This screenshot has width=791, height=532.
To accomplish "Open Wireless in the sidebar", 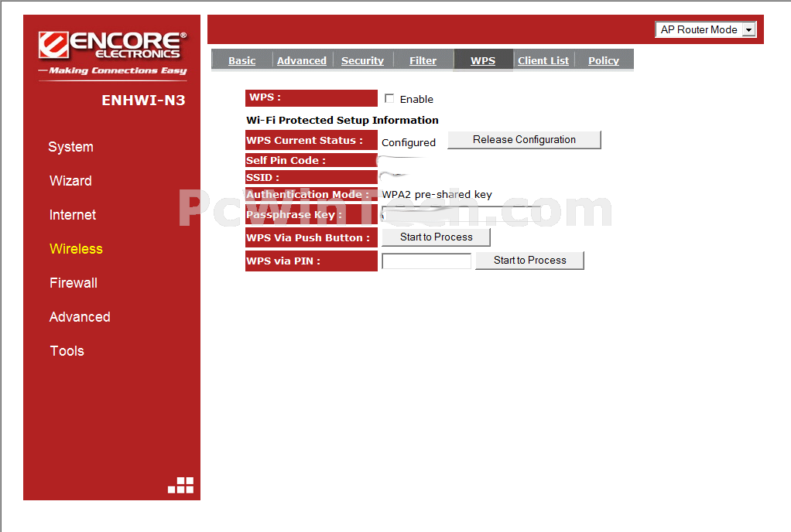I will tap(76, 248).
